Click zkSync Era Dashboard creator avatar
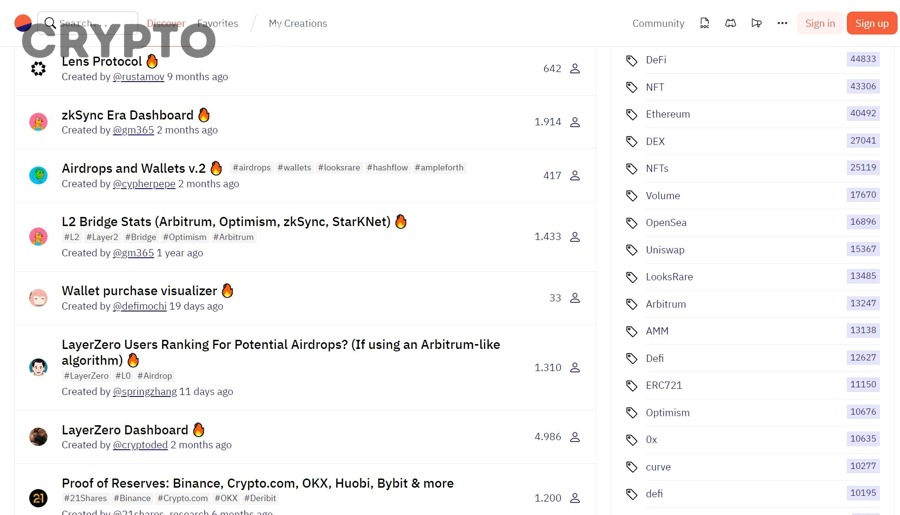The width and height of the screenshot is (900, 515). tap(38, 122)
